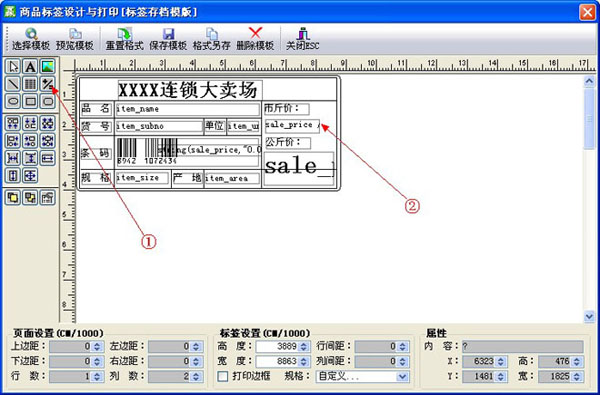The height and width of the screenshot is (395, 600).
Task: Open 预览模板 preview
Action: point(75,39)
